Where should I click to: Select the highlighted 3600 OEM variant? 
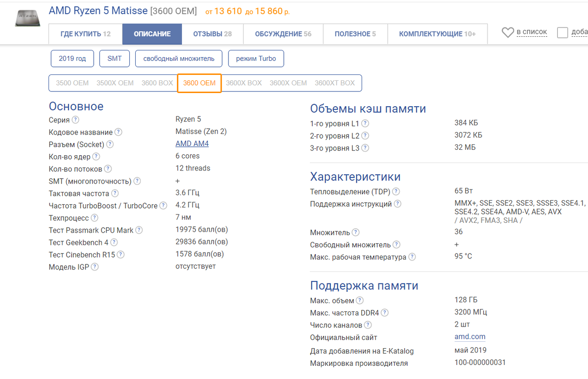(x=199, y=83)
